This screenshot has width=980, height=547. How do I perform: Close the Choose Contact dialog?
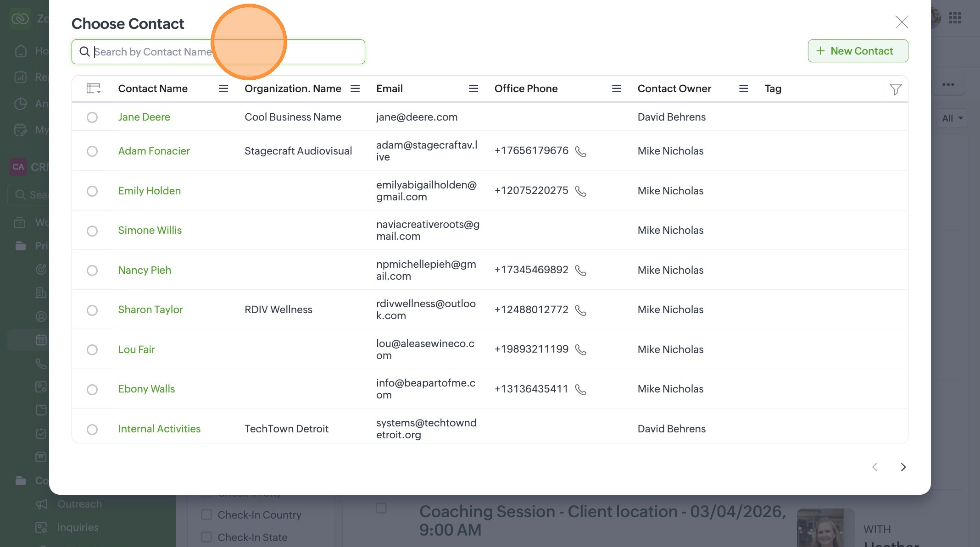tap(902, 22)
